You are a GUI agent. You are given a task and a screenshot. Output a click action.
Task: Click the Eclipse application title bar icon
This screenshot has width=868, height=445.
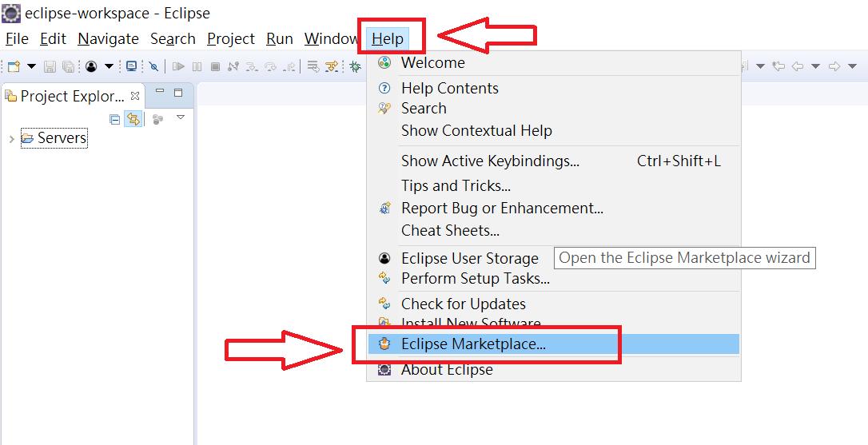[x=11, y=13]
